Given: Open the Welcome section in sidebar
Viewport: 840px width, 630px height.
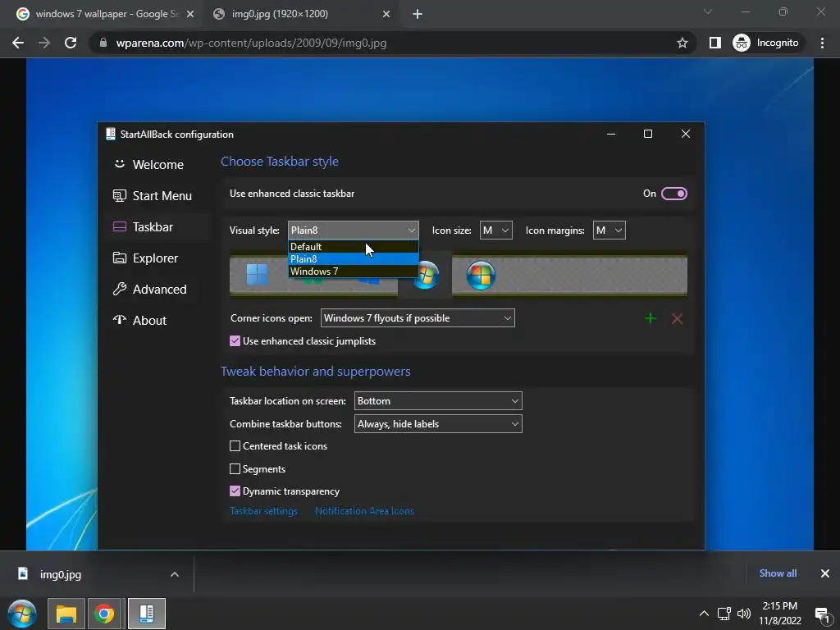Looking at the screenshot, I should tap(157, 164).
